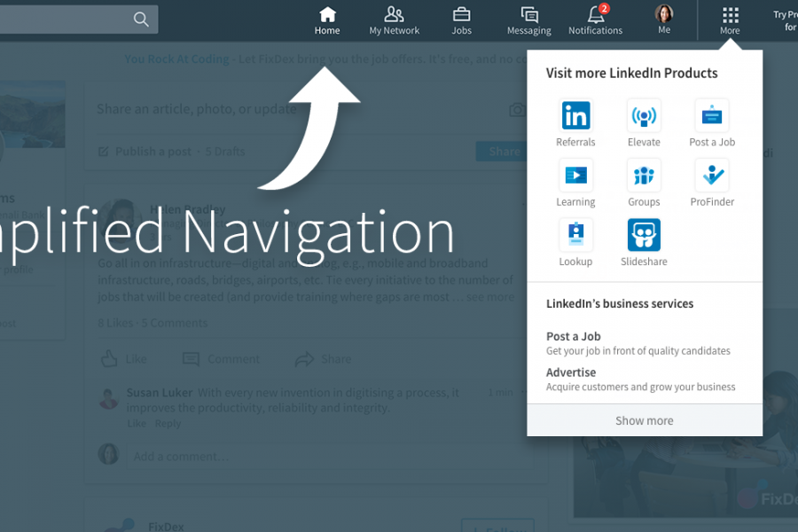This screenshot has height=532, width=798.
Task: Open Slideshare
Action: pos(644,243)
